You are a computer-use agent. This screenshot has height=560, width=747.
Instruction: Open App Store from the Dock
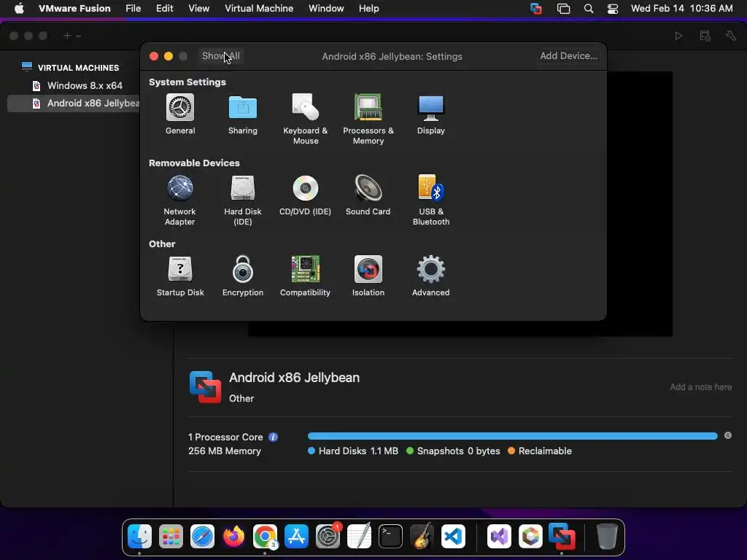[296, 537]
